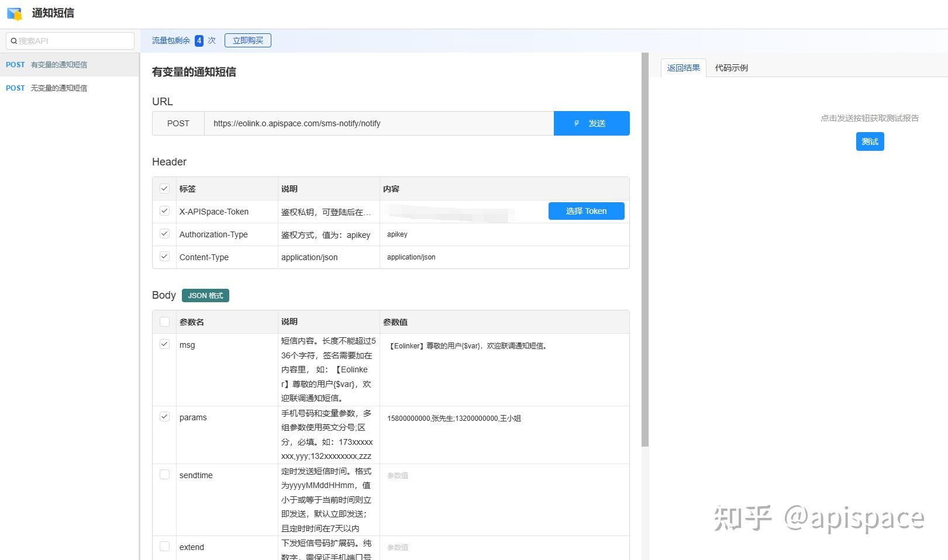Viewport: 948px width, 560px height.
Task: Enable the extend parameter checkbox
Action: pos(164,547)
